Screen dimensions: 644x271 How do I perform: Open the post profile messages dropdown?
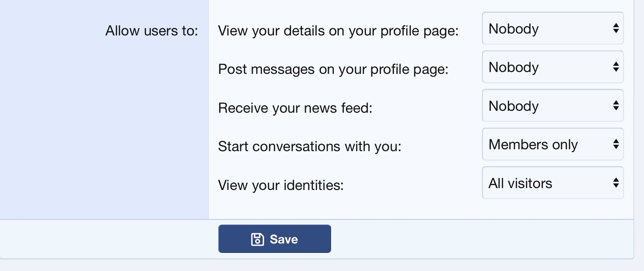click(552, 67)
